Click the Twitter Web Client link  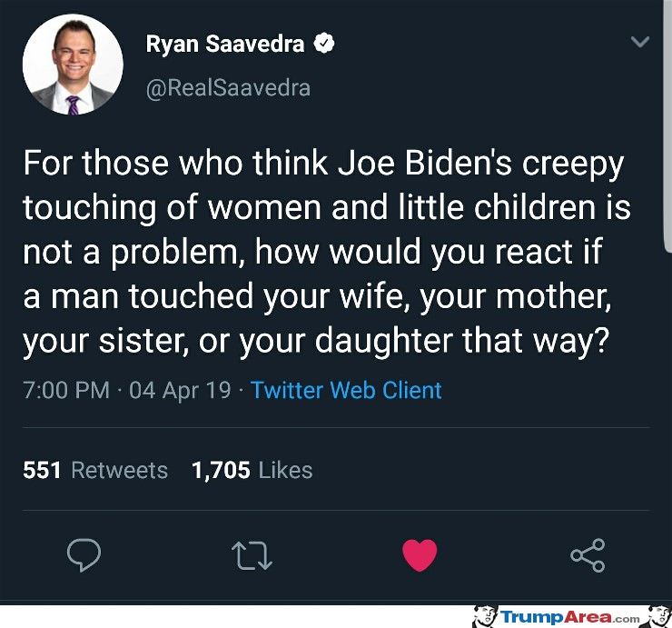(x=346, y=391)
